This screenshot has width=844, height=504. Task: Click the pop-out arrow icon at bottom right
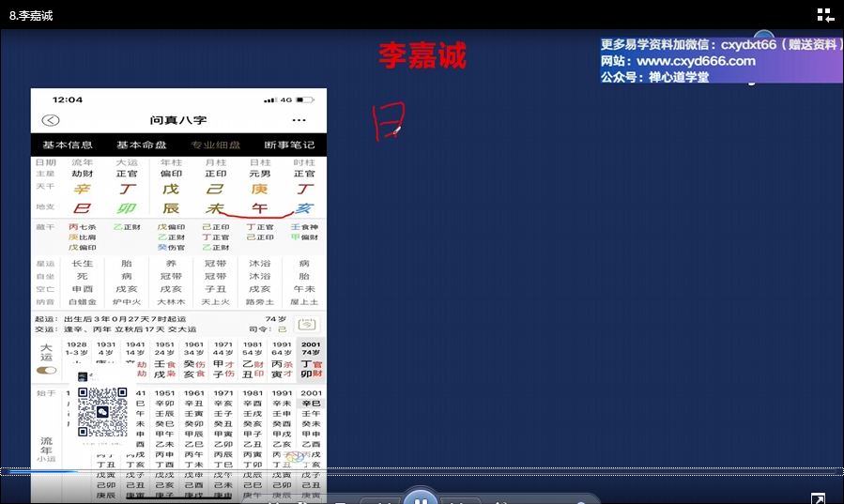click(x=818, y=498)
